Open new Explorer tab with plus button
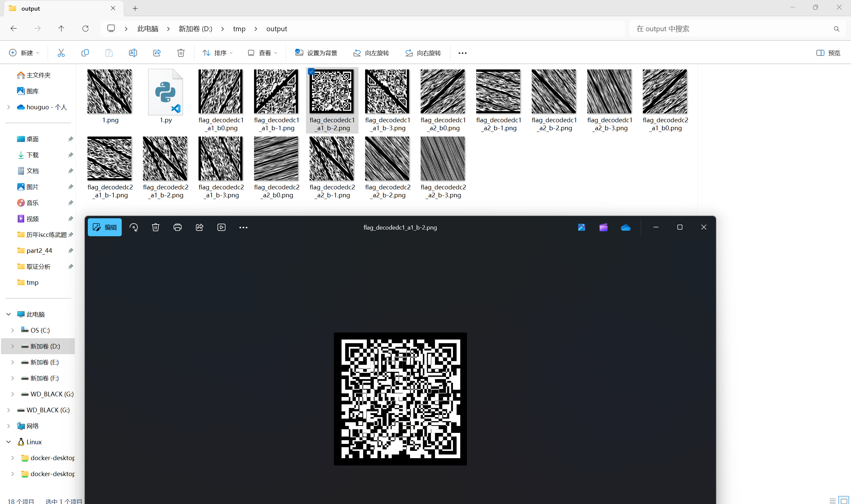This screenshot has height=504, width=851. click(x=135, y=9)
